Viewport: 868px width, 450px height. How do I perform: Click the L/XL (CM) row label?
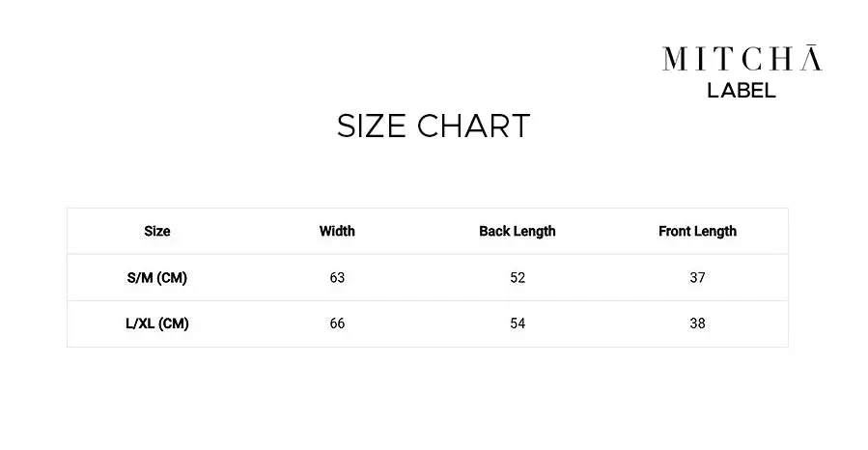click(x=157, y=323)
